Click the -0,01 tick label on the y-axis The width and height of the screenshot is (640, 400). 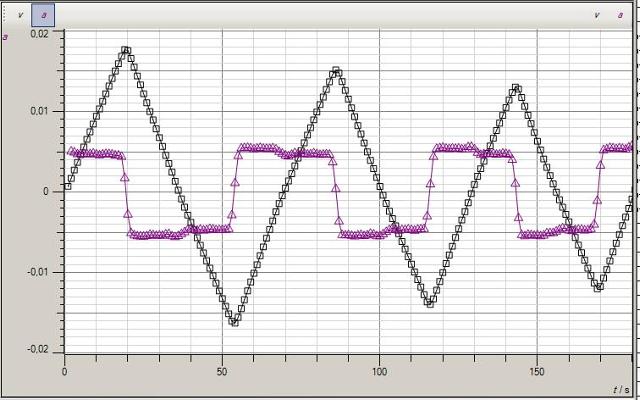click(37, 271)
